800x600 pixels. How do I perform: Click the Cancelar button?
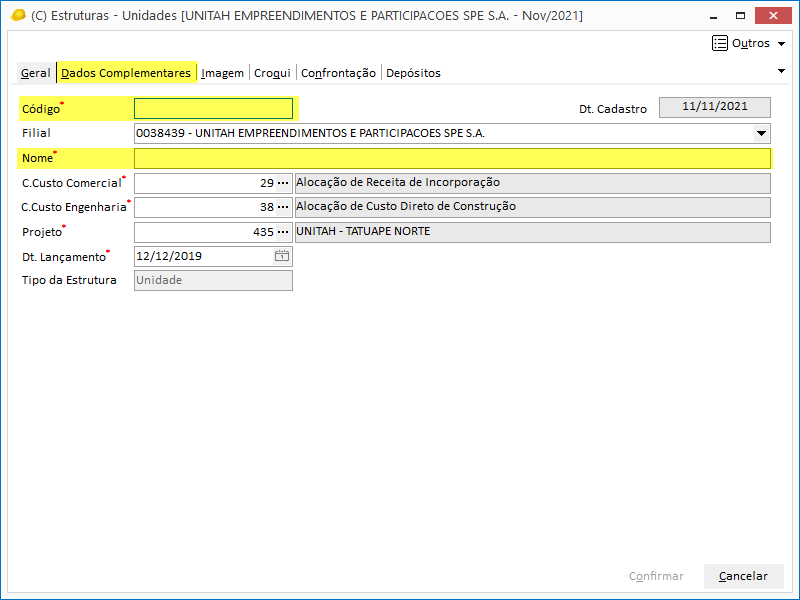tap(743, 576)
